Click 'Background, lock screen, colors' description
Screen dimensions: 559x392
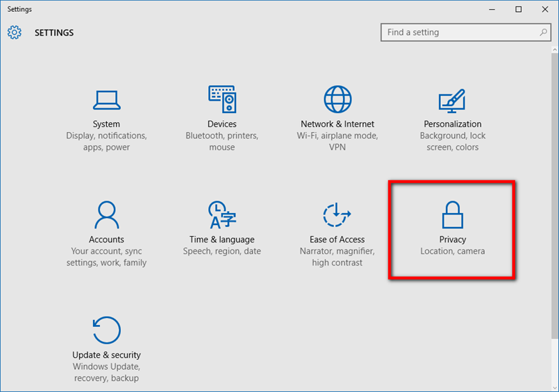(x=452, y=141)
